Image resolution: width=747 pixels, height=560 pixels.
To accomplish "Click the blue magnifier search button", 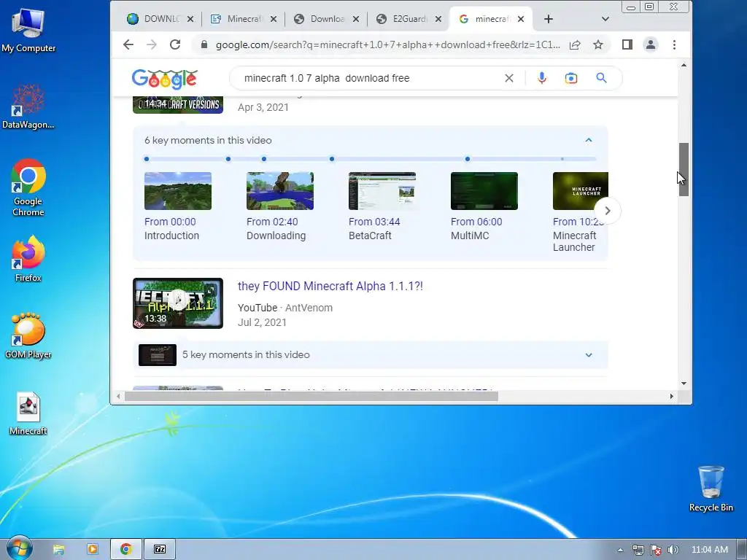I will pos(601,78).
